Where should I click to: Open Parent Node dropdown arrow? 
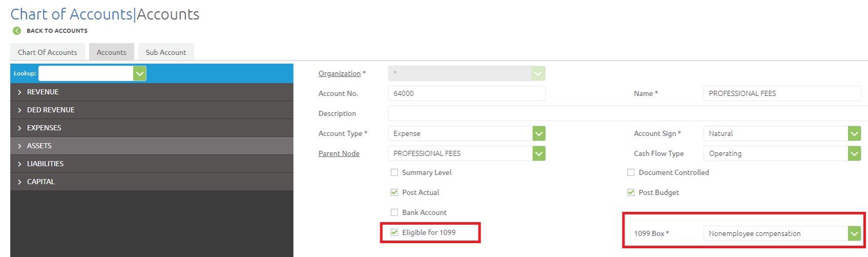coord(539,153)
